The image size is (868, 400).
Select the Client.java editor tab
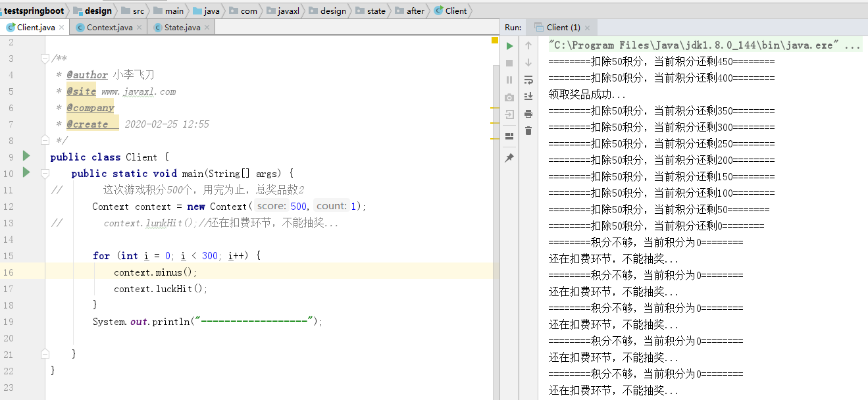[36, 28]
